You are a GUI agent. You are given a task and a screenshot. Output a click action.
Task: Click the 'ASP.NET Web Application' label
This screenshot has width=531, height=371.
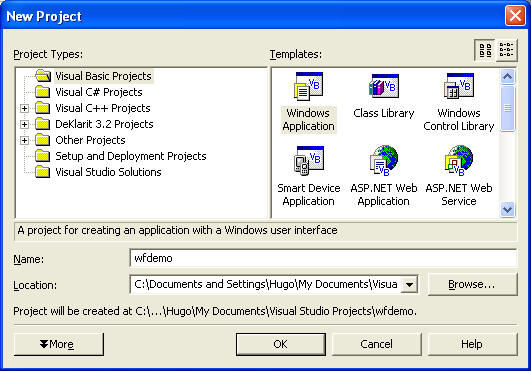pos(384,195)
